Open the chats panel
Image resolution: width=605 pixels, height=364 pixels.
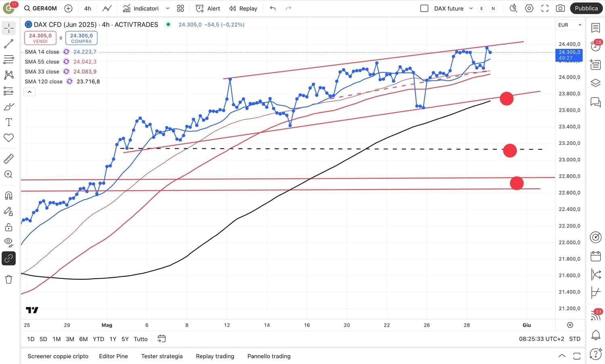(x=596, y=102)
